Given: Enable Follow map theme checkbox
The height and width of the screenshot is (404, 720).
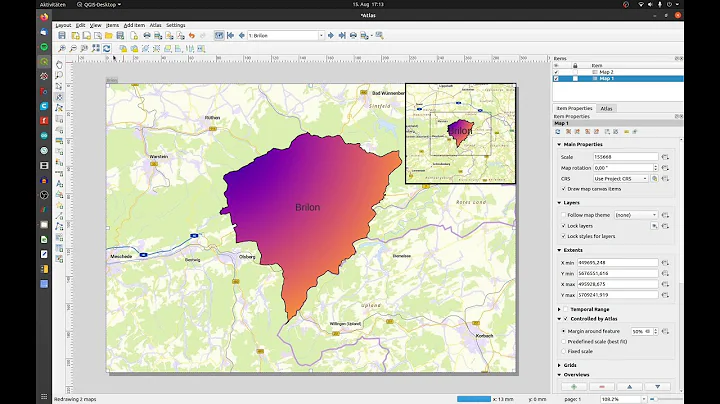Looking at the screenshot, I should pyautogui.click(x=563, y=215).
